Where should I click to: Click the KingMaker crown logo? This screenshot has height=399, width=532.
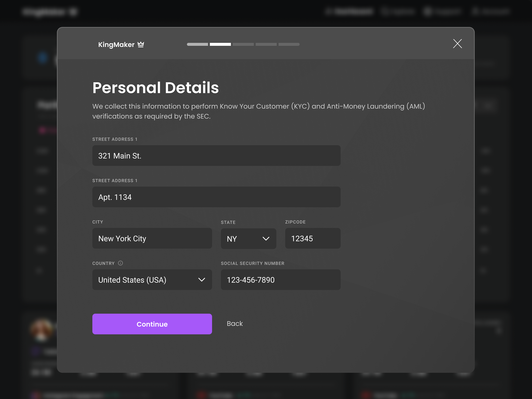[x=141, y=45]
